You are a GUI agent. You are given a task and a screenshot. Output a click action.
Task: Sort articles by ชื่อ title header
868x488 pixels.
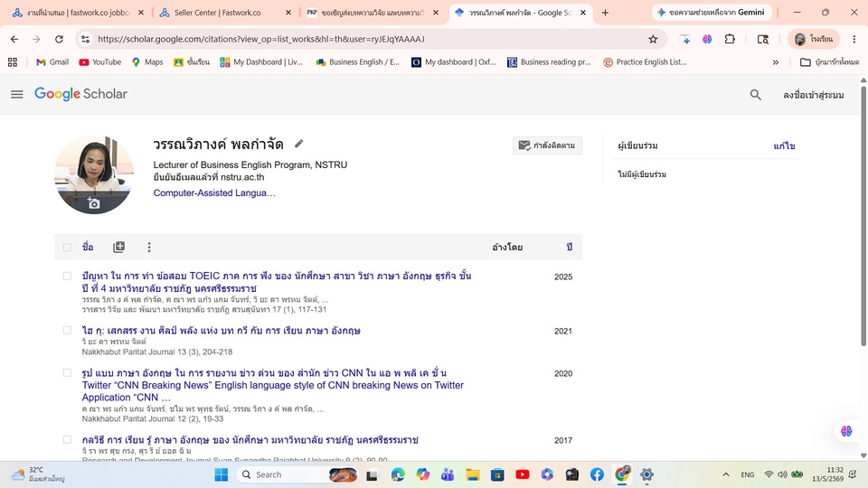pos(88,247)
